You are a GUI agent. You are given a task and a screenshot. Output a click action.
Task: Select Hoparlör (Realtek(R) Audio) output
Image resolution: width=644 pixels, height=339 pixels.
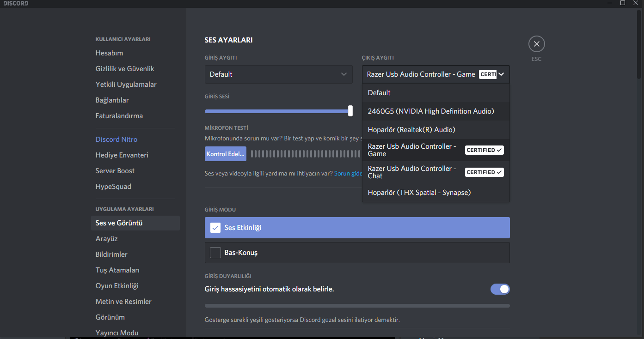click(436, 130)
